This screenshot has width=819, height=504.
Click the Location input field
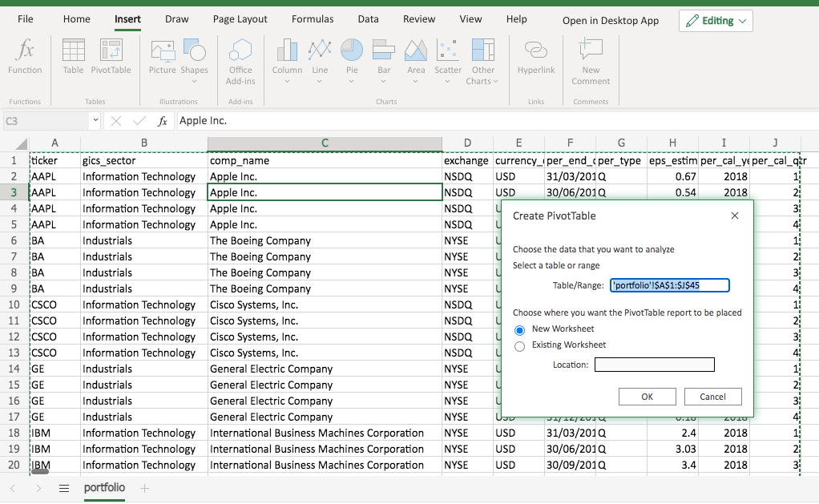(x=654, y=365)
